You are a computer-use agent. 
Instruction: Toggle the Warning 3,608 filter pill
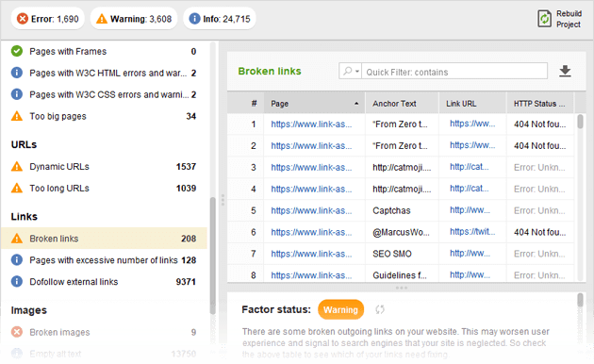click(x=134, y=19)
